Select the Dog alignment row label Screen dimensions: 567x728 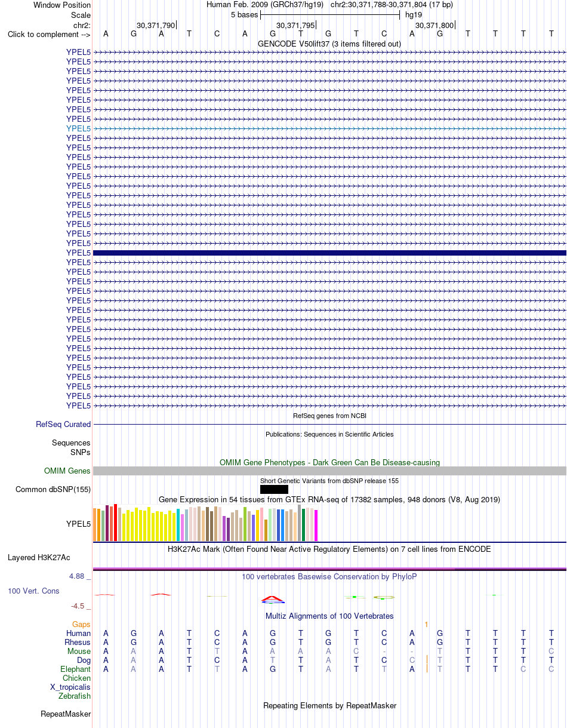tap(84, 661)
